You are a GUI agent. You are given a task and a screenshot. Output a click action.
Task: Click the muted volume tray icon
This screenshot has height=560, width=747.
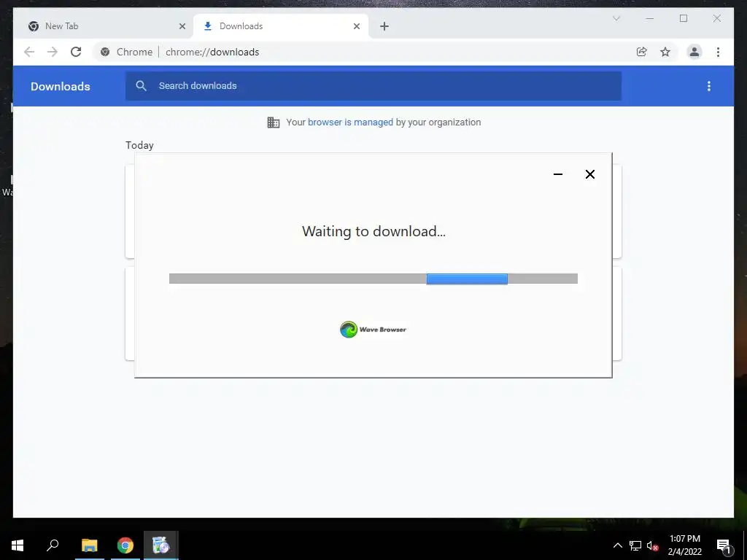coord(653,545)
